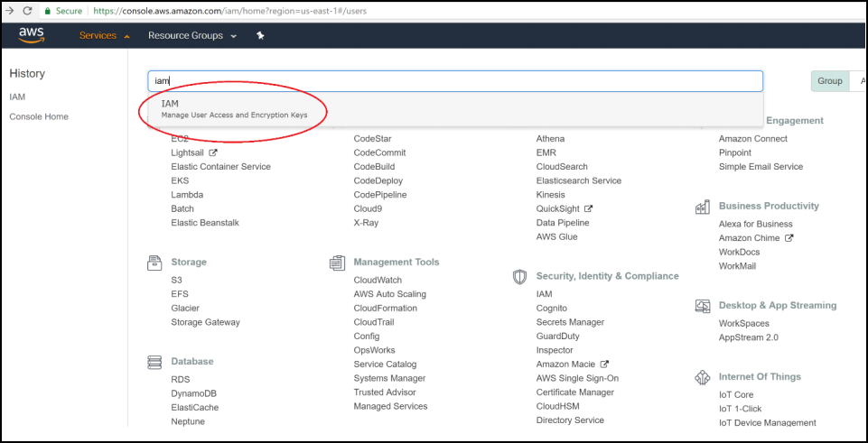Open ElastiCache
The width and height of the screenshot is (868, 443).
coord(195,408)
